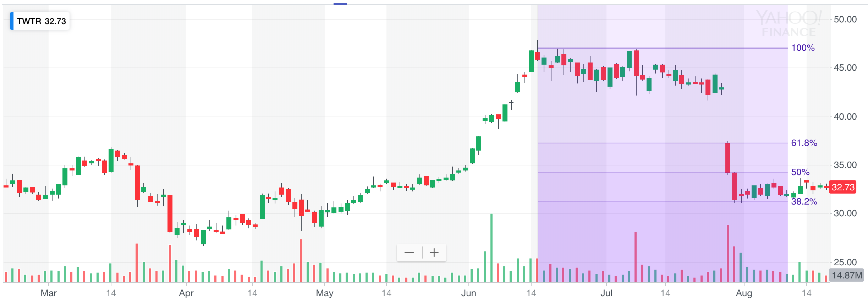Click the 25.00 price axis label
This screenshot has height=304, width=868.
(845, 262)
